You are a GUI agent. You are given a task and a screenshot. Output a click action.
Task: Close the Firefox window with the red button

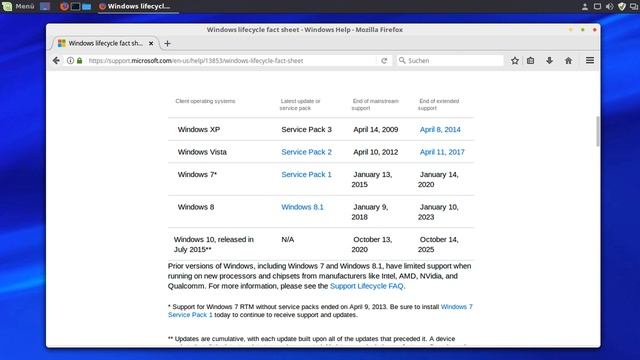point(594,30)
